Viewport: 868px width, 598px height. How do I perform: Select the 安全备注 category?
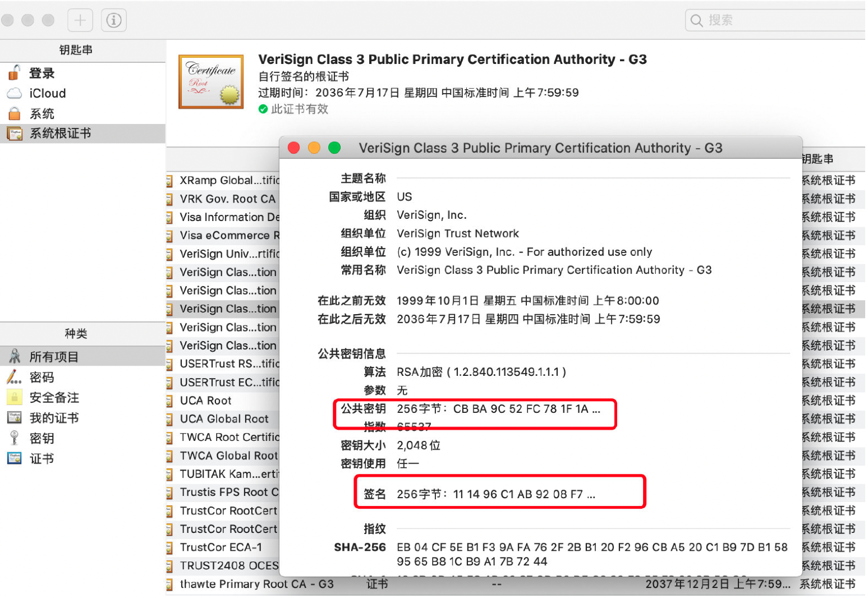(x=83, y=397)
